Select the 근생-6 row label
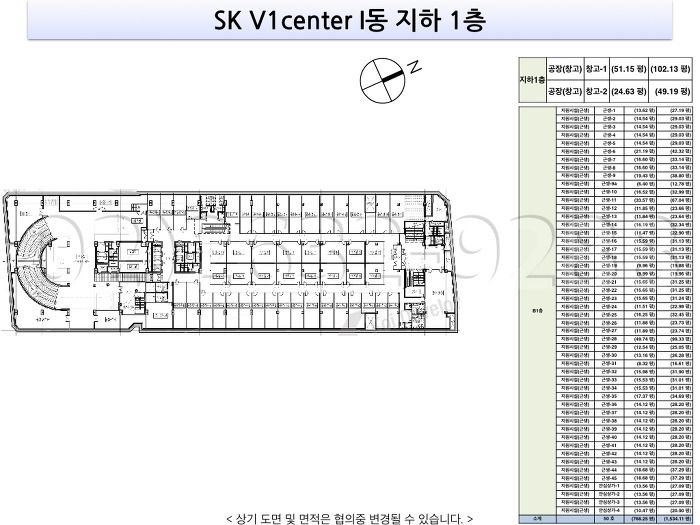Image resolution: width=700 pixels, height=525 pixels. [609, 151]
